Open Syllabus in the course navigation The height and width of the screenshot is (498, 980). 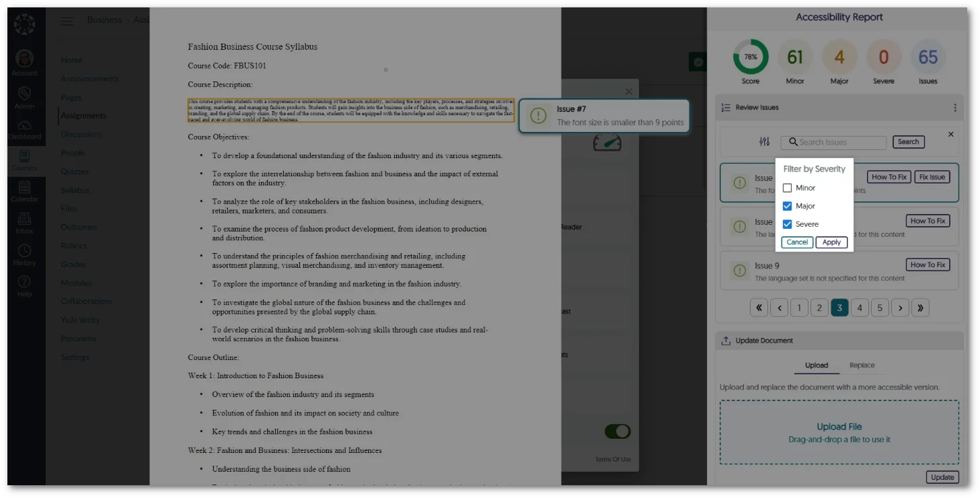pyautogui.click(x=74, y=189)
